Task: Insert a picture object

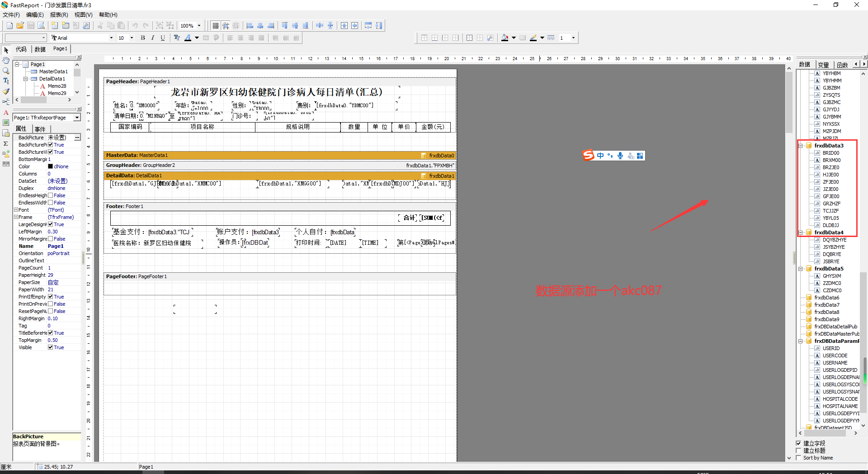Action: click(6, 123)
